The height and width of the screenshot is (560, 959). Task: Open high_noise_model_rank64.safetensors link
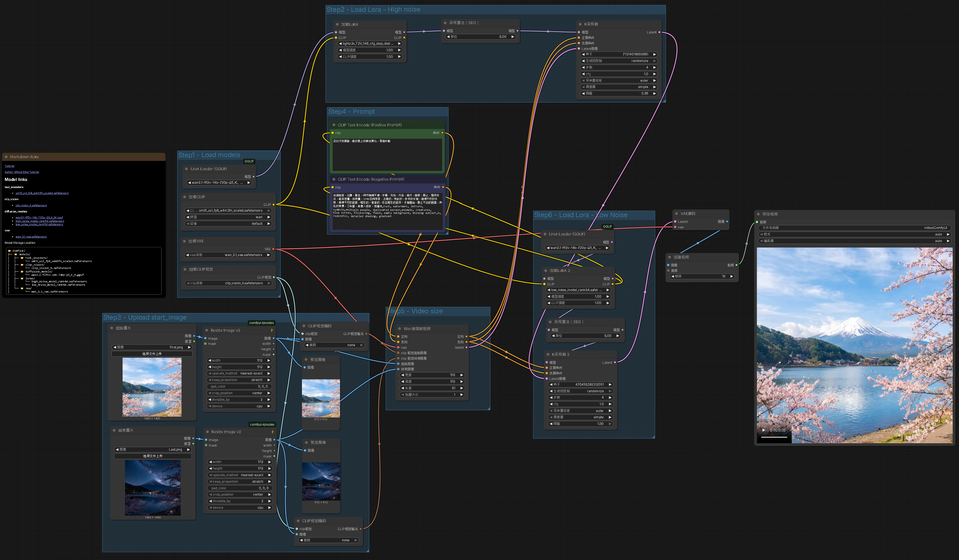click(40, 221)
